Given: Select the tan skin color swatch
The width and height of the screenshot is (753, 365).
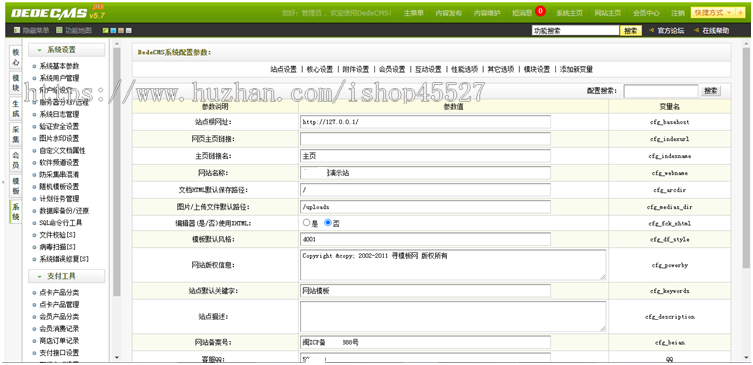Looking at the screenshot, I should 121,31.
